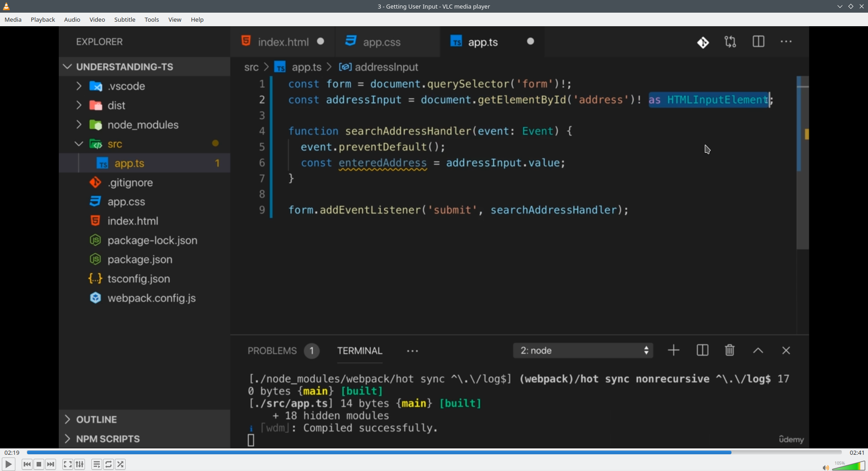
Task: Open the Subtitle menu
Action: point(125,19)
